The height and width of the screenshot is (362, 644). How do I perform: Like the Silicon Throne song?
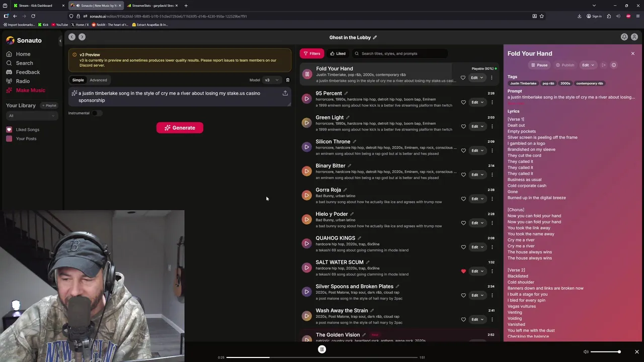[x=463, y=150]
